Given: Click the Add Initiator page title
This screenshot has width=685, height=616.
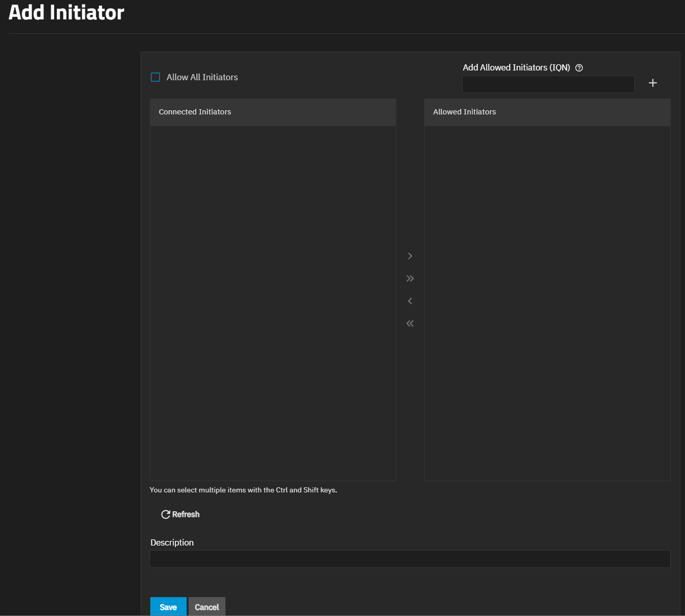Looking at the screenshot, I should (x=66, y=12).
